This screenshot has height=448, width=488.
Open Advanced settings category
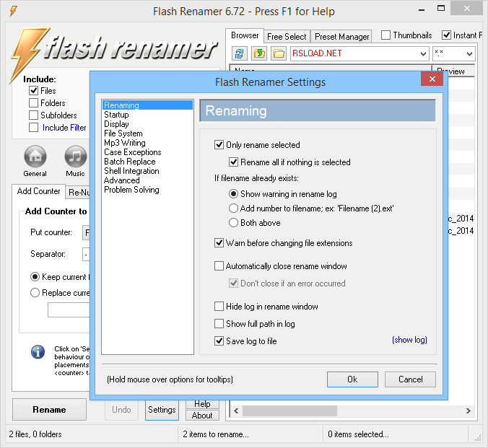pyautogui.click(x=122, y=180)
